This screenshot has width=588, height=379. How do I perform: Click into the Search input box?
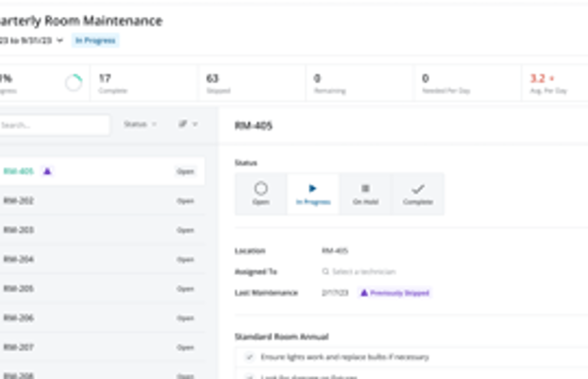(54, 125)
